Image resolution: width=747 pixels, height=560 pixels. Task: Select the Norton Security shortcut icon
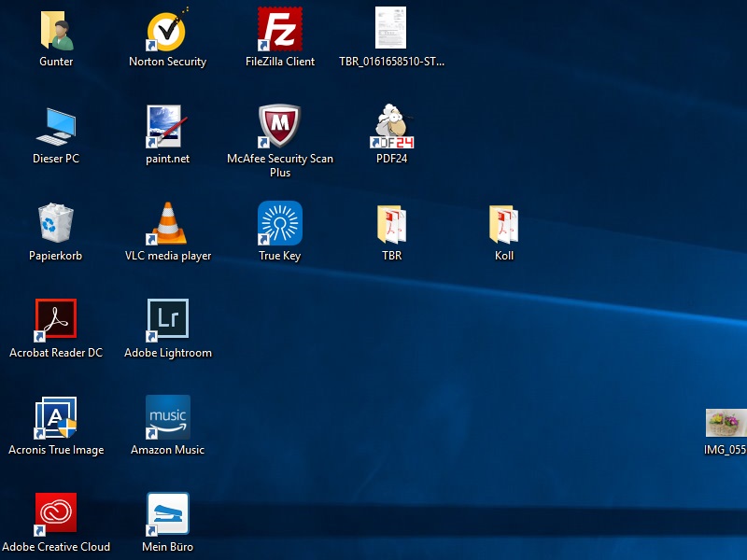tap(167, 30)
